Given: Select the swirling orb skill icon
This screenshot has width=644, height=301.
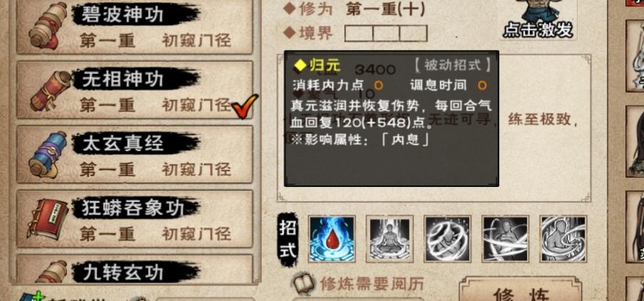Looking at the screenshot, I should point(447,239).
